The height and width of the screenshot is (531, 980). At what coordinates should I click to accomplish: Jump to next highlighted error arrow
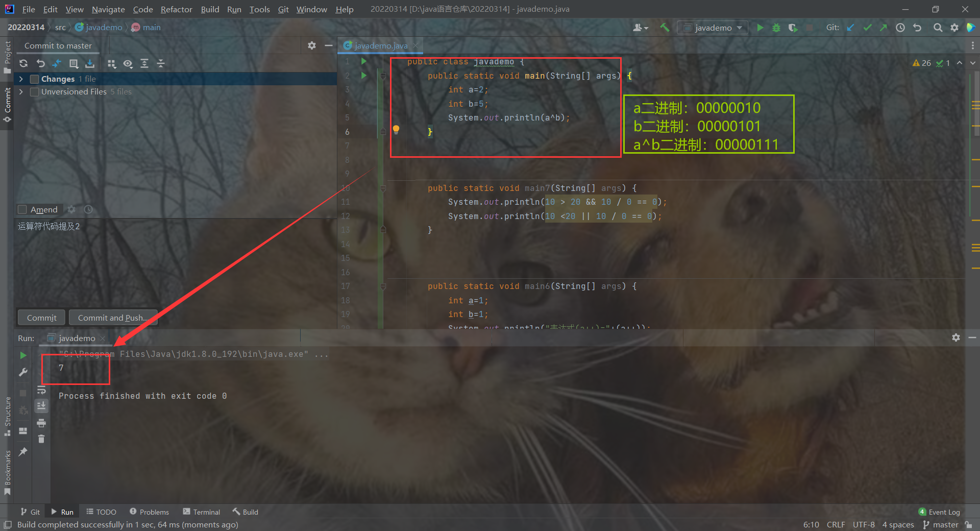click(x=972, y=63)
